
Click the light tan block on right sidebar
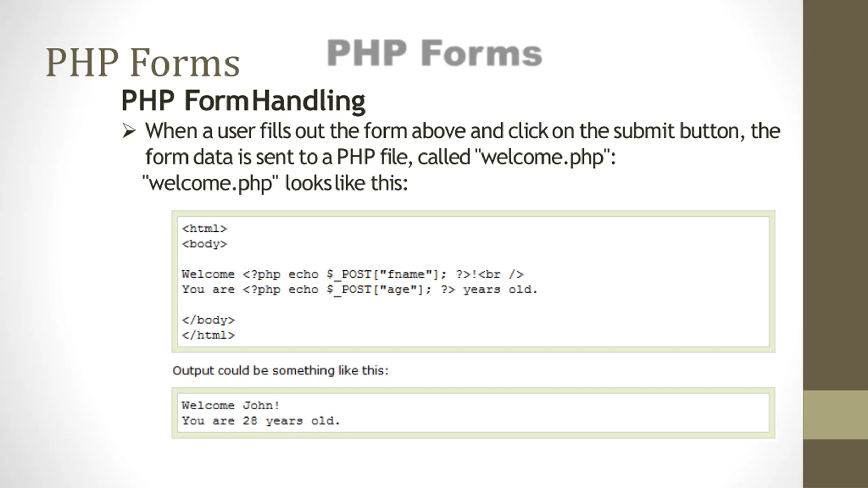coord(835,415)
